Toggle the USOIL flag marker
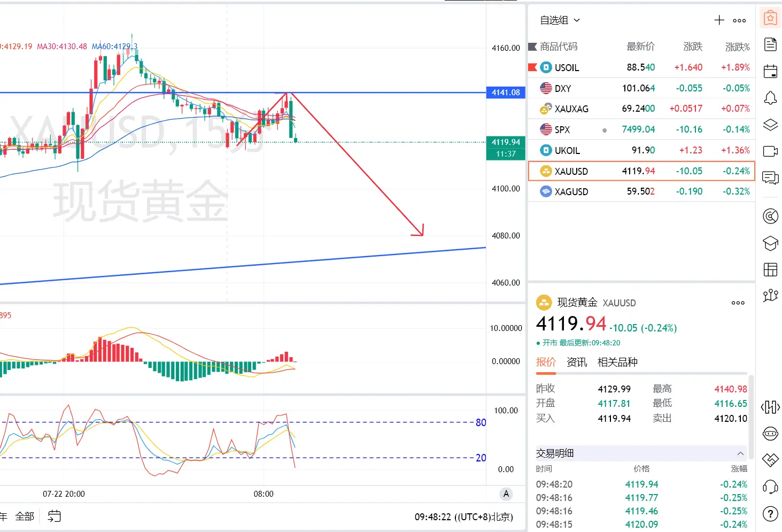This screenshot has height=532, width=782. pyautogui.click(x=532, y=67)
